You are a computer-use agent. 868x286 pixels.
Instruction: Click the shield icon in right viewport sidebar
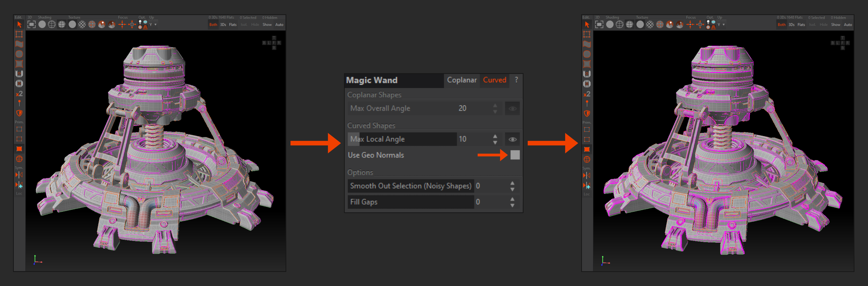click(x=587, y=114)
